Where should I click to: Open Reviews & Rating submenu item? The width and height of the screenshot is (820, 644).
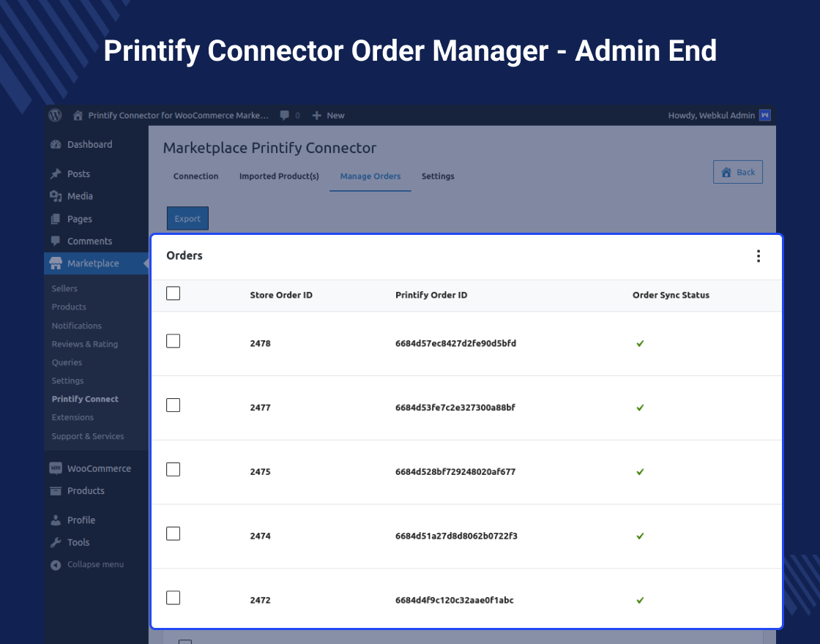tap(85, 344)
